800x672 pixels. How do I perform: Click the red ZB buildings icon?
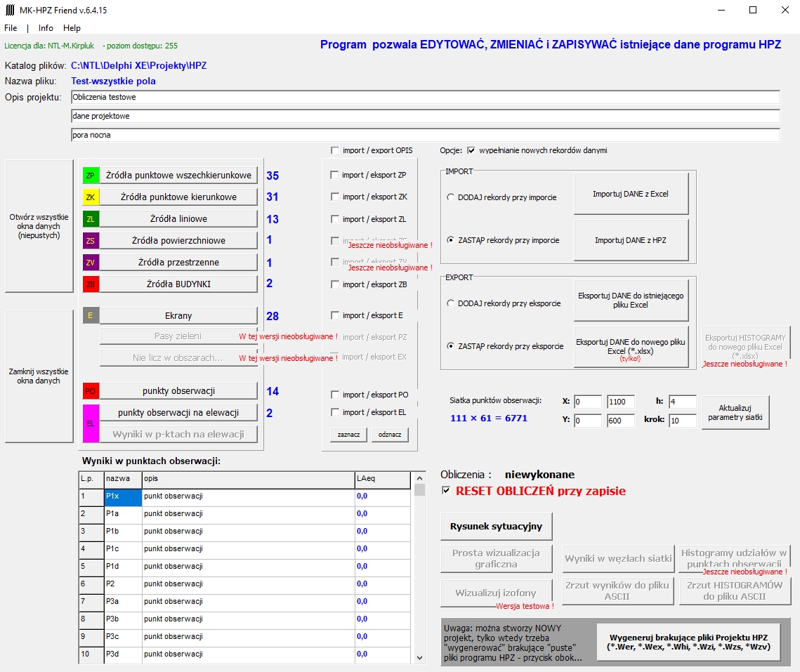pyautogui.click(x=91, y=284)
